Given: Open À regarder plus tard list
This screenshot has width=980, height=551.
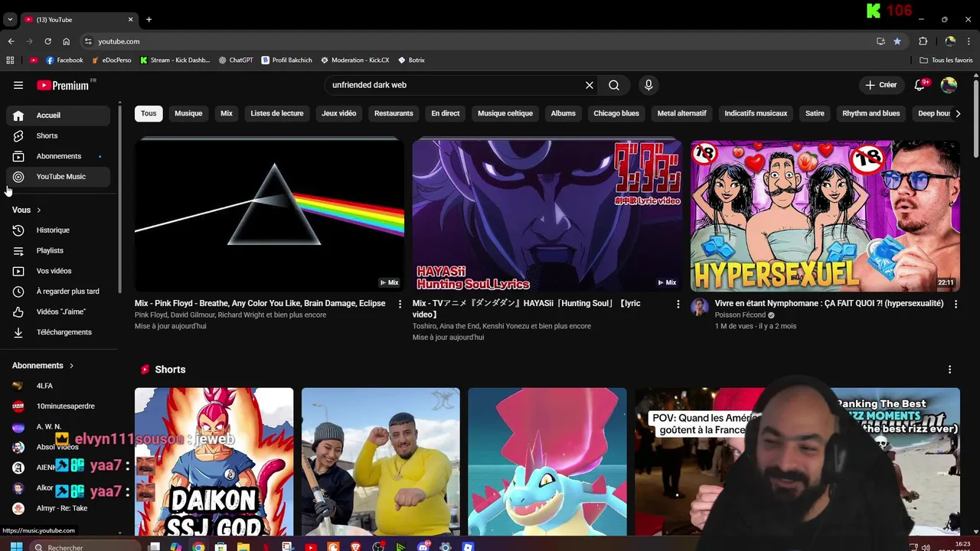Looking at the screenshot, I should tap(58, 292).
